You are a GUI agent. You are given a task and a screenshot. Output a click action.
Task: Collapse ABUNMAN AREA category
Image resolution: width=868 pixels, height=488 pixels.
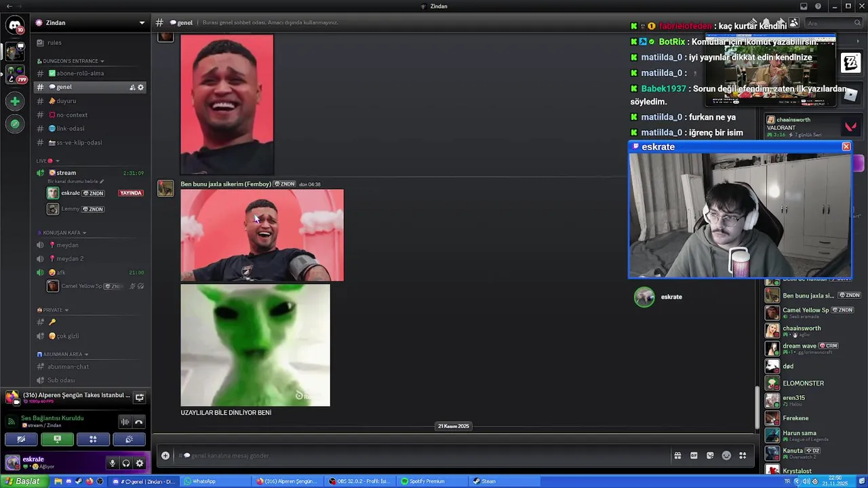pos(63,354)
